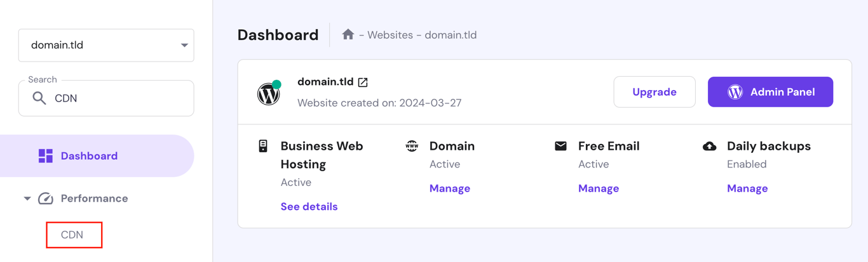Click Manage under Free Email
The height and width of the screenshot is (262, 868).
599,188
